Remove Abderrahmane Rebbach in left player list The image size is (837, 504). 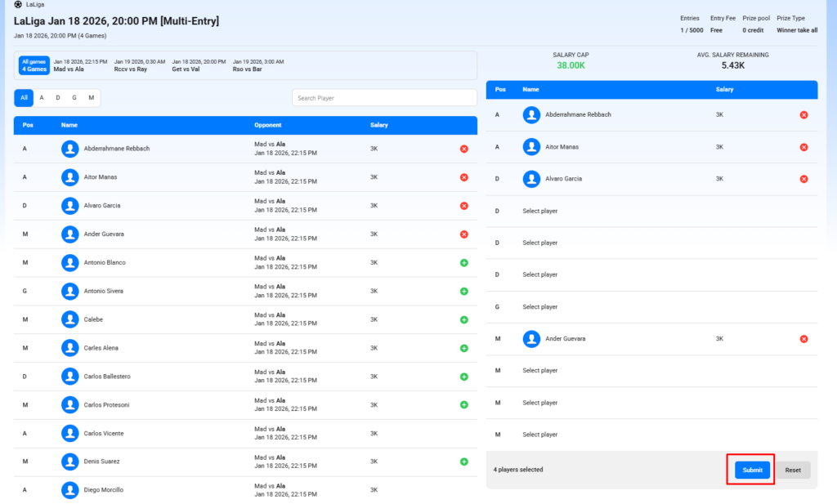[x=464, y=149]
